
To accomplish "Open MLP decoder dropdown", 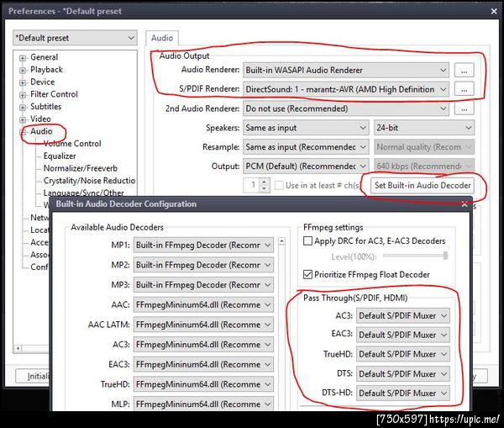I will click(x=203, y=404).
